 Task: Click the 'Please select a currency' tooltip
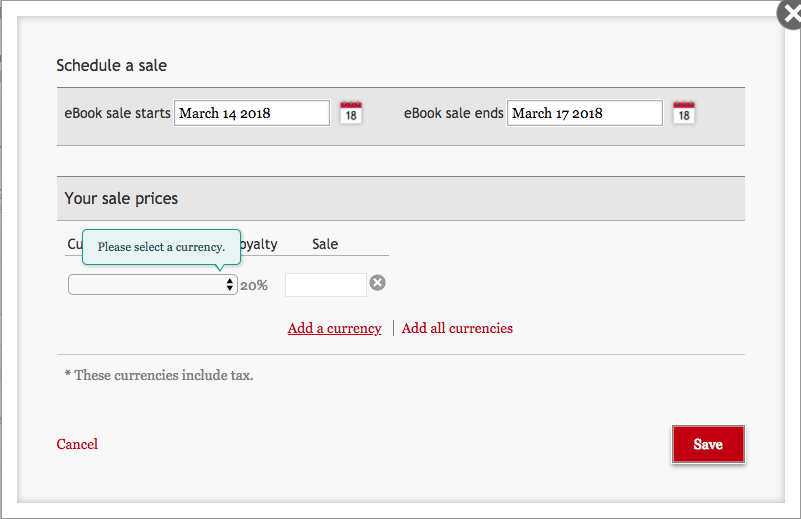click(161, 246)
